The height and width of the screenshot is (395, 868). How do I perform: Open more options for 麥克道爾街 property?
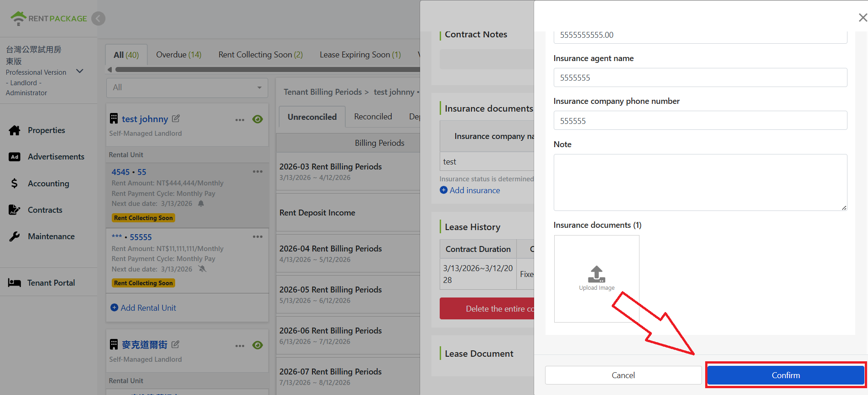[x=240, y=346]
